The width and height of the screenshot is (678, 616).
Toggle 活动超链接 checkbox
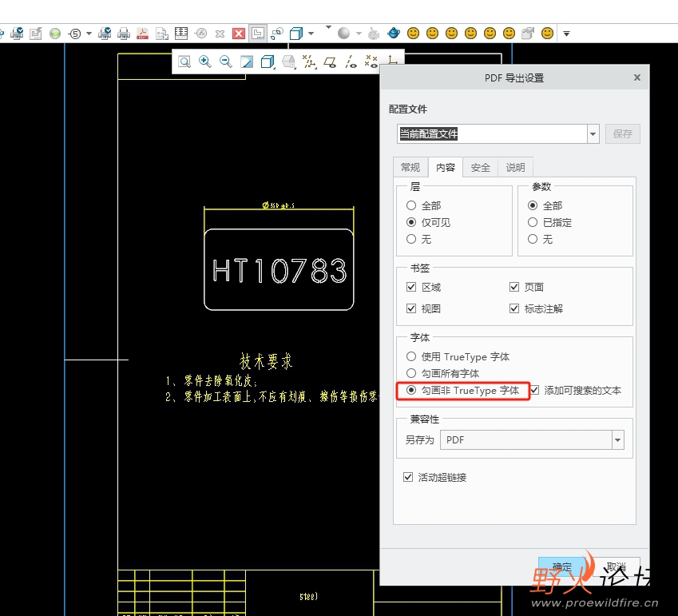point(408,477)
